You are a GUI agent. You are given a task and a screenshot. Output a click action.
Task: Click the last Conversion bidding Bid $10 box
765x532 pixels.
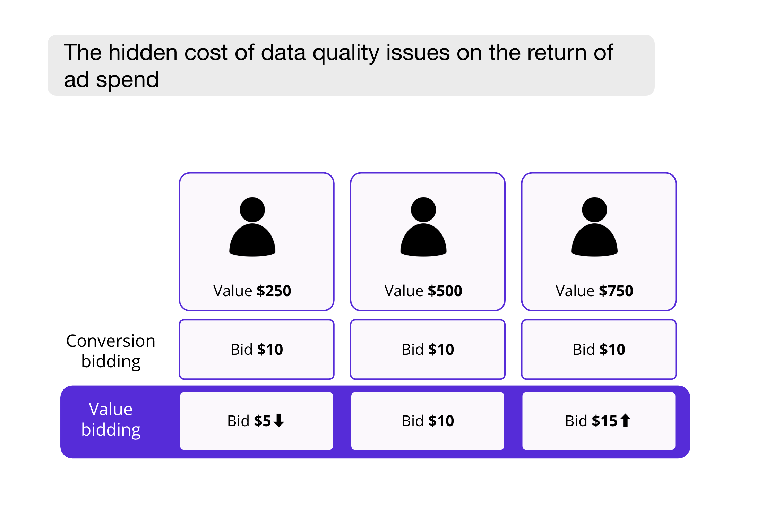pyautogui.click(x=599, y=349)
